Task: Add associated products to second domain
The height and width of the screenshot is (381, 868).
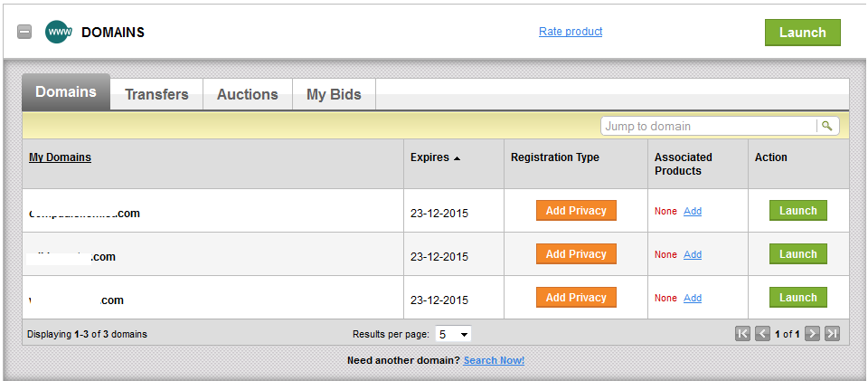Action: point(693,254)
